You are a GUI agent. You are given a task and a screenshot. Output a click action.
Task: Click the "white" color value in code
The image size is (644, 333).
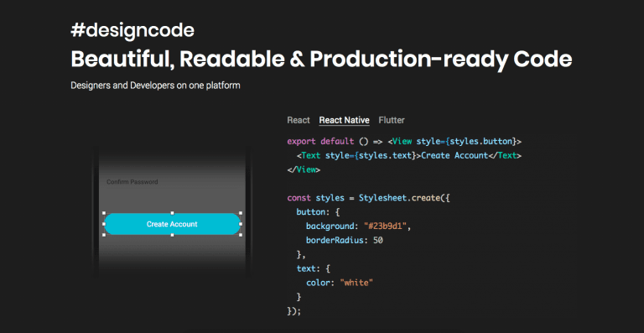click(356, 283)
